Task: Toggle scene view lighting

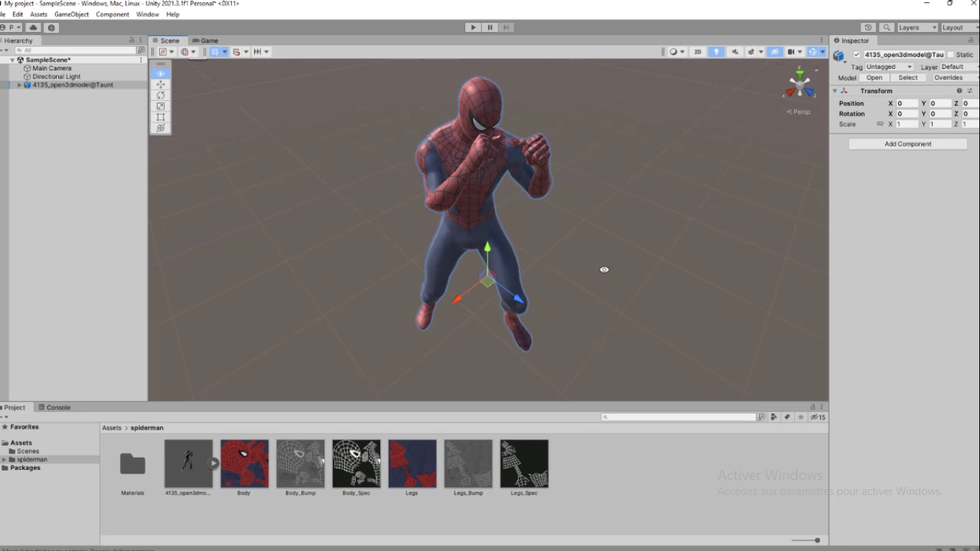Action: click(x=716, y=51)
